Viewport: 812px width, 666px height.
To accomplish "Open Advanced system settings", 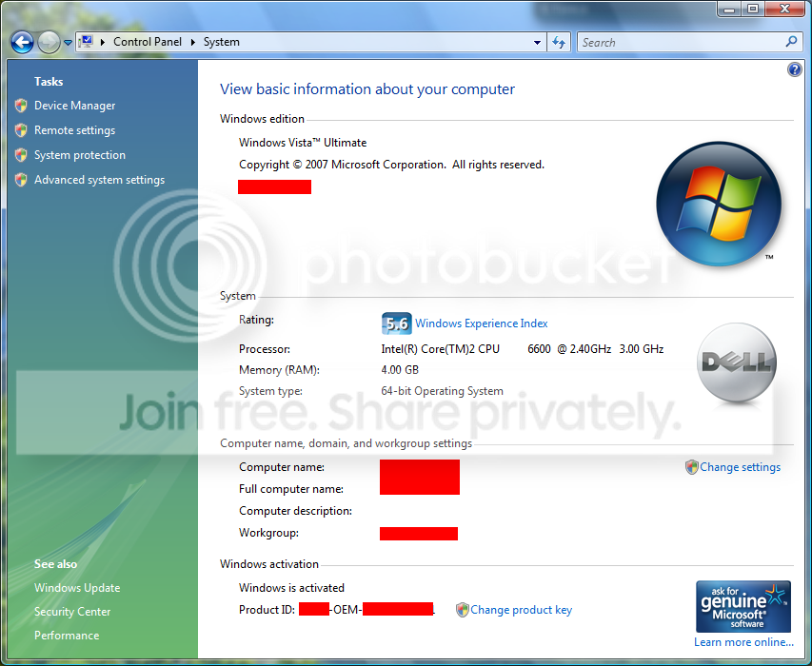I will 99,180.
